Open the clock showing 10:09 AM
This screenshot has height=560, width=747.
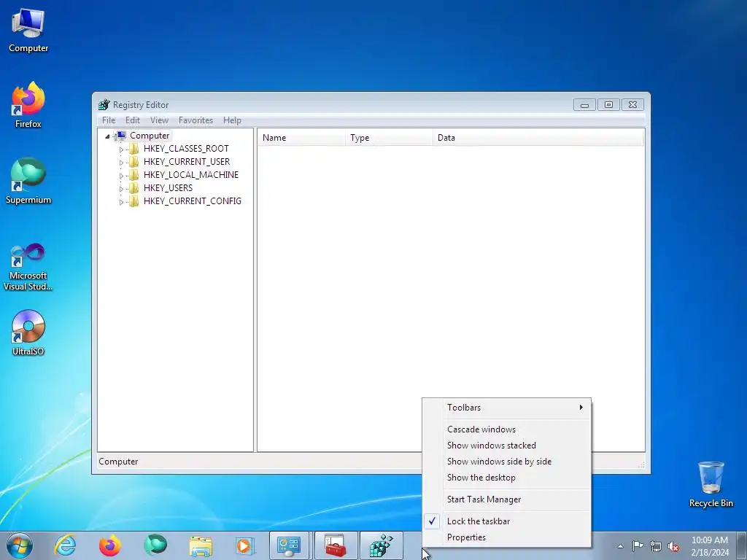tap(710, 545)
